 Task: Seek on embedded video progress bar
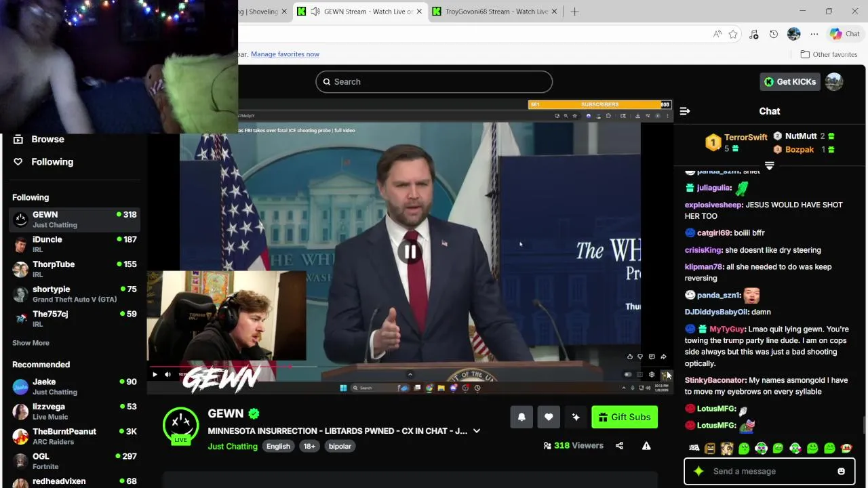click(x=410, y=367)
